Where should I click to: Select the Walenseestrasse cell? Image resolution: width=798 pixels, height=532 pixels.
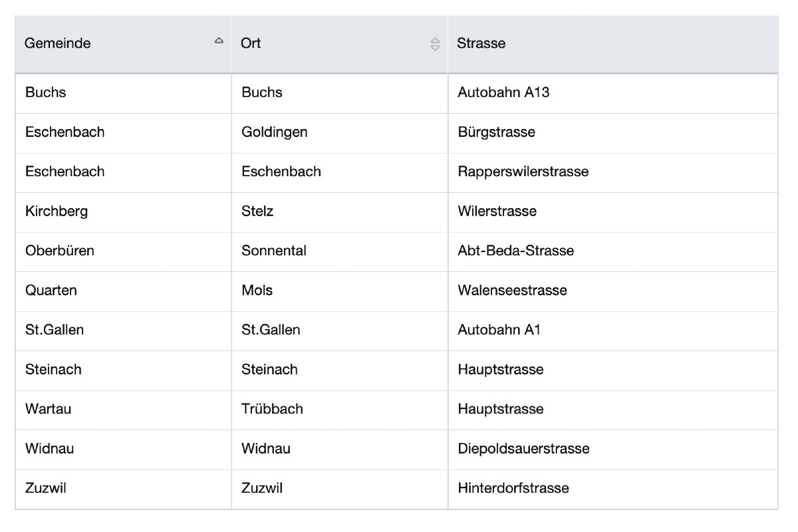pyautogui.click(x=512, y=291)
